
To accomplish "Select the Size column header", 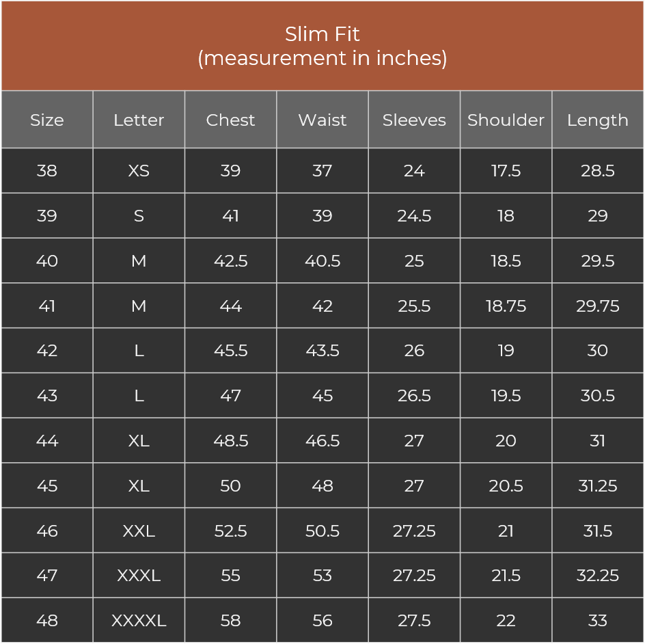I will click(47, 120).
